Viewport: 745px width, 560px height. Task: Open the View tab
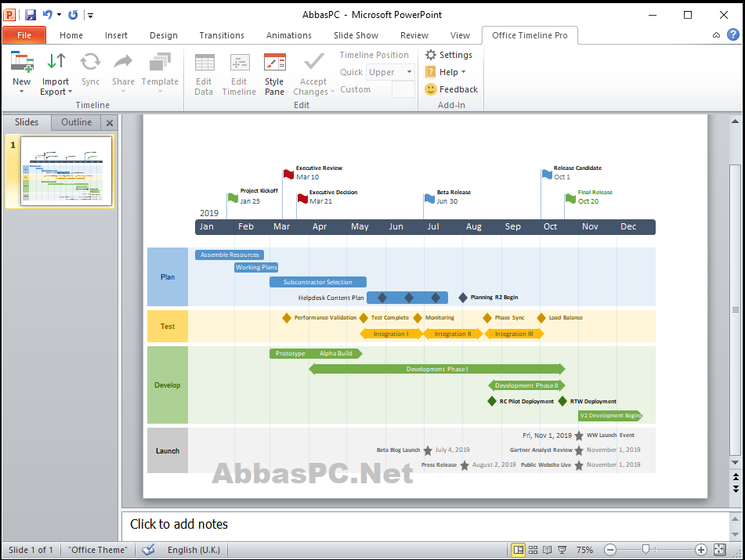(460, 35)
